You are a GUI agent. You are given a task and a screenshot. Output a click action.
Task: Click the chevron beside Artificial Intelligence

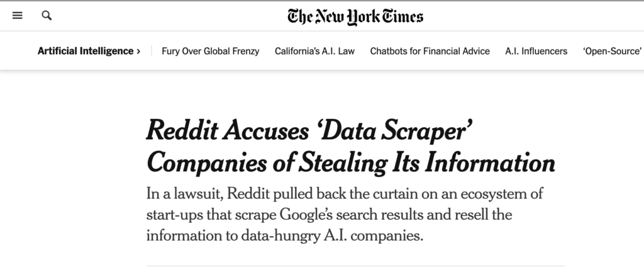[x=138, y=51]
